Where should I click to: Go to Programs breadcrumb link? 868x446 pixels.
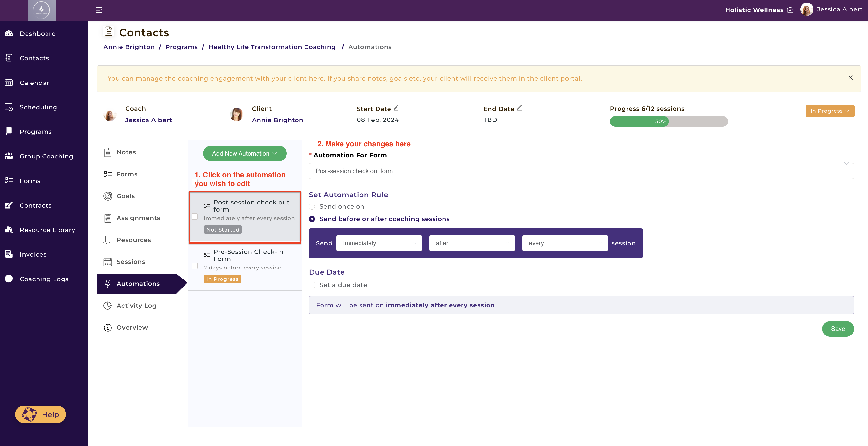(x=182, y=47)
